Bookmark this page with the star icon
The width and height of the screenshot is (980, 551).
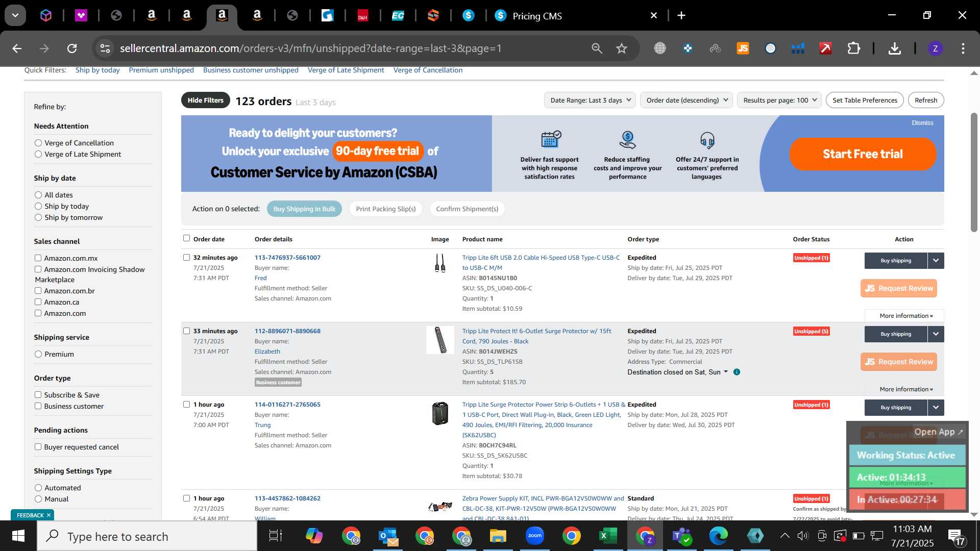(621, 48)
